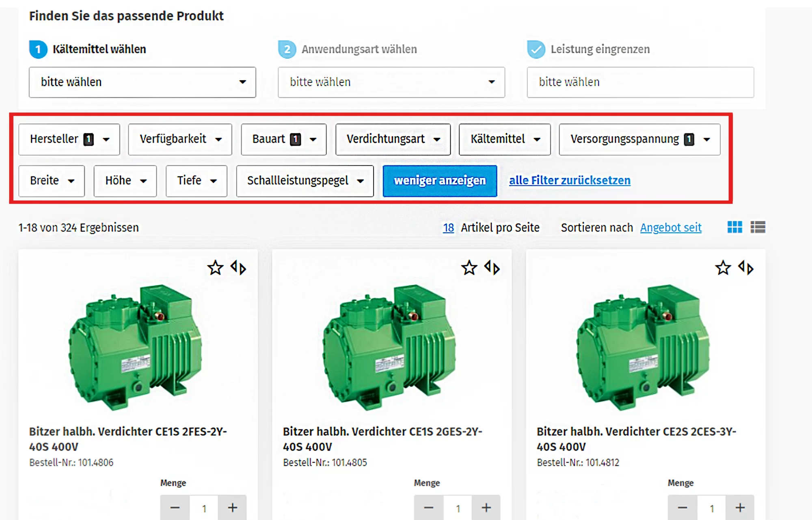Click the weniger anzeigen button
Image resolution: width=812 pixels, height=520 pixels.
click(x=440, y=181)
